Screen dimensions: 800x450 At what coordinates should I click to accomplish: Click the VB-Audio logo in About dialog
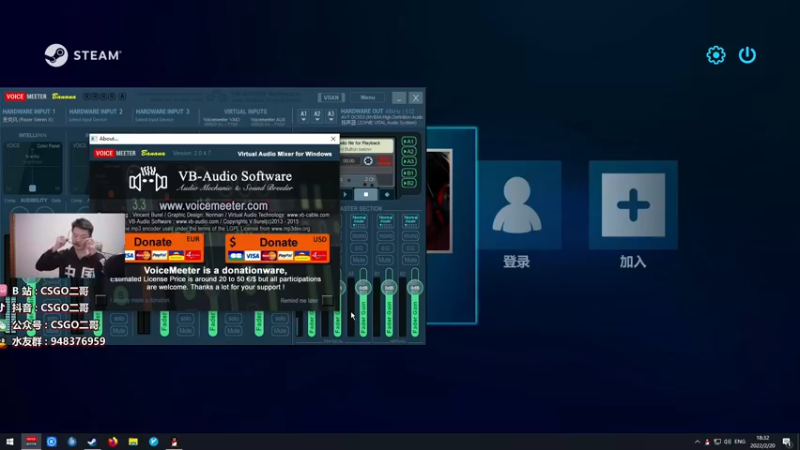(x=147, y=181)
